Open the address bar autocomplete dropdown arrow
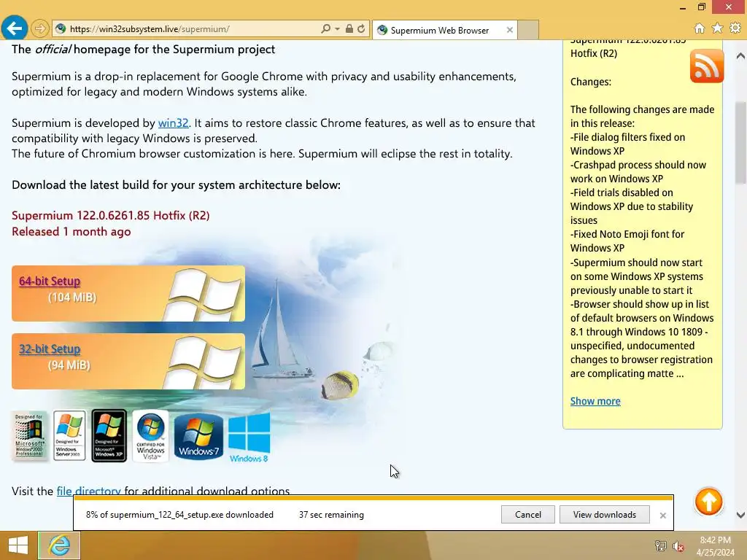 pyautogui.click(x=337, y=29)
